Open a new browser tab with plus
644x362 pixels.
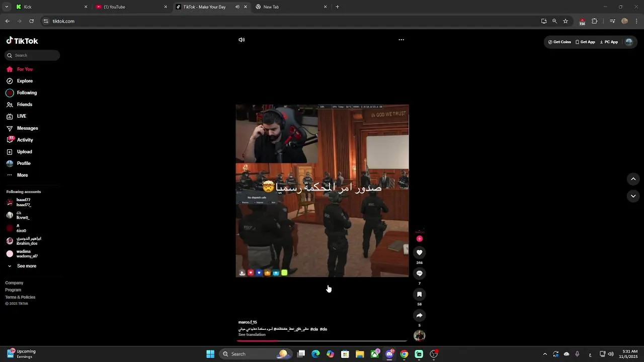pos(337,7)
